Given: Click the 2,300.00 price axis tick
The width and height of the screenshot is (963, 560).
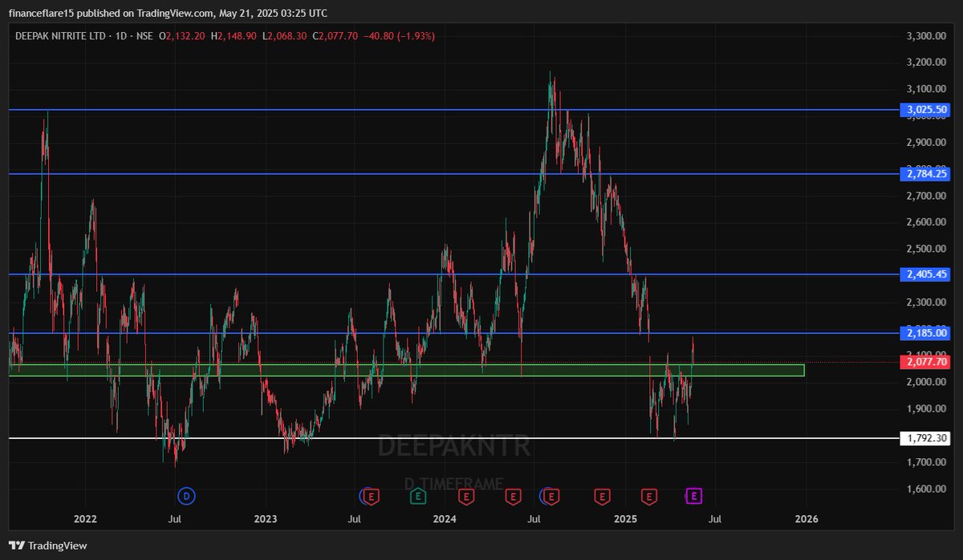Looking at the screenshot, I should click(926, 302).
